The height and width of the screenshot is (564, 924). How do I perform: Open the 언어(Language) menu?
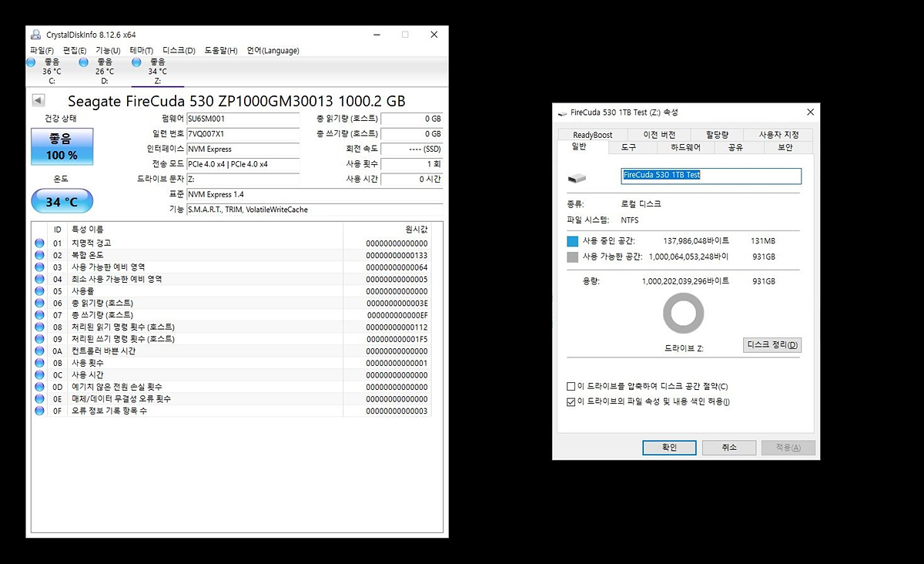point(273,51)
